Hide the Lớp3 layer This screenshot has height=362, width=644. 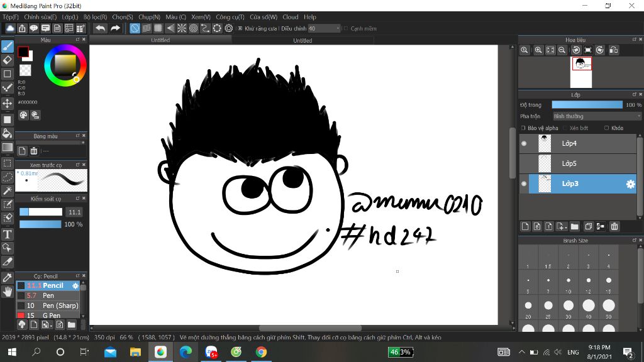click(x=524, y=184)
